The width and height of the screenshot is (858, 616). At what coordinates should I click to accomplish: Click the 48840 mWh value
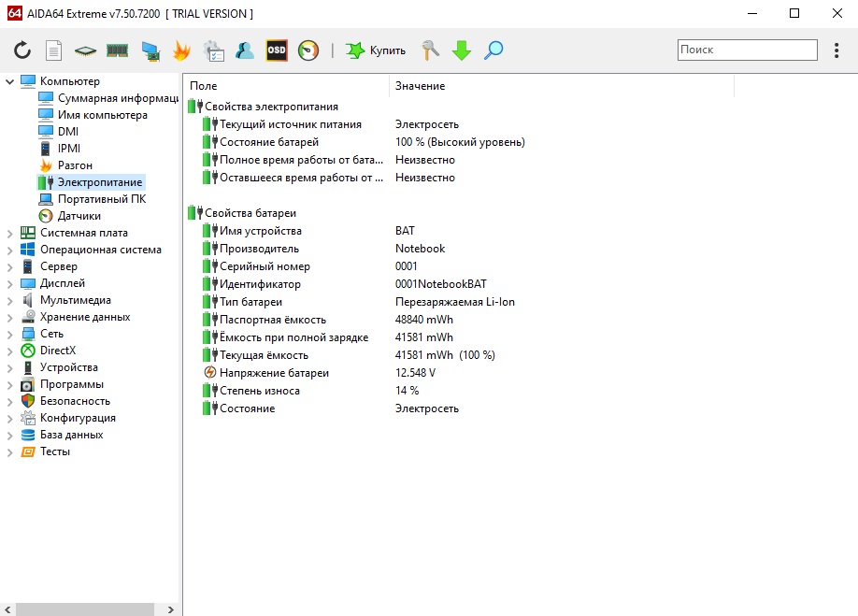tap(424, 320)
